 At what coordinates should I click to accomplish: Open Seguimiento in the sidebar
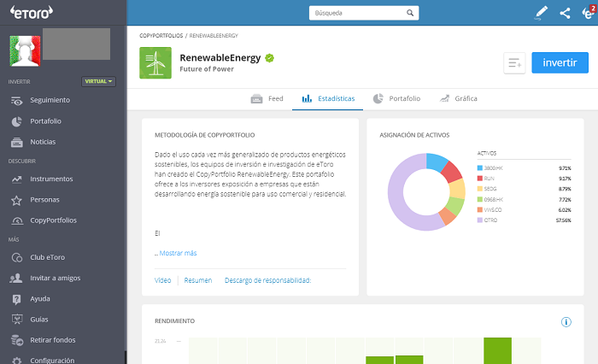(x=50, y=100)
